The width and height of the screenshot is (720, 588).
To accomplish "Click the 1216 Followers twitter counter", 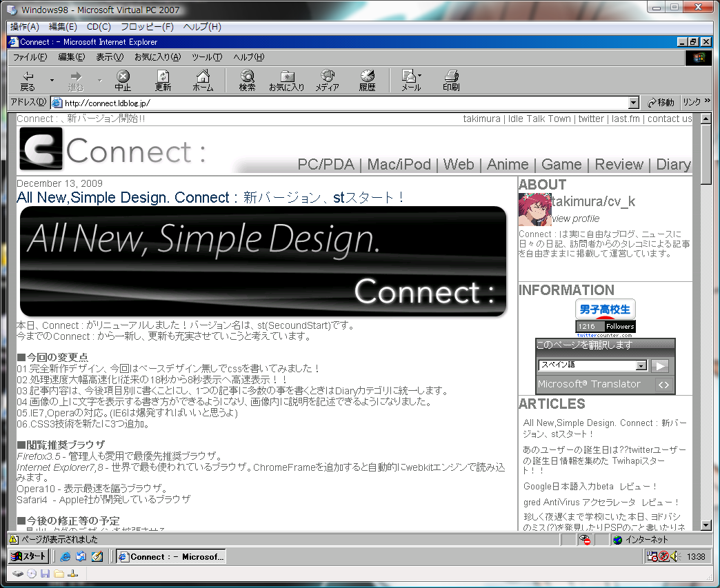I will 606,326.
